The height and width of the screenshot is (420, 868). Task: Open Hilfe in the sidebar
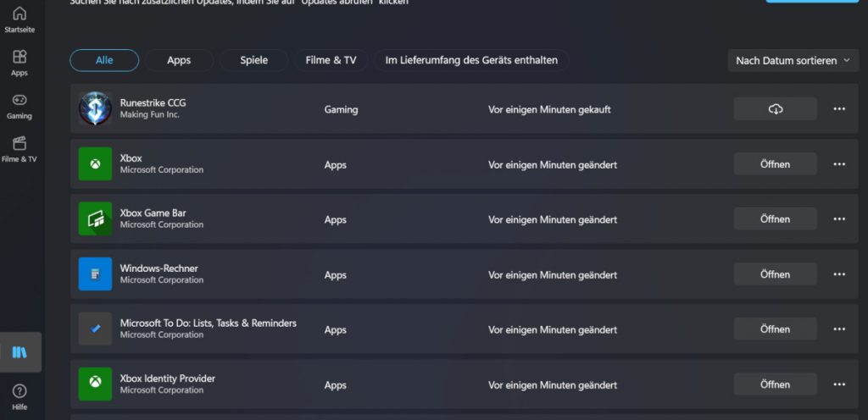(x=19, y=397)
